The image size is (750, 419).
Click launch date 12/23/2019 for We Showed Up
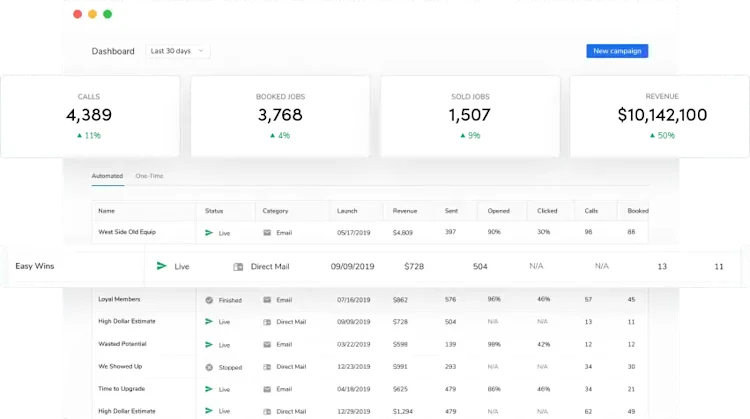pyautogui.click(x=353, y=367)
